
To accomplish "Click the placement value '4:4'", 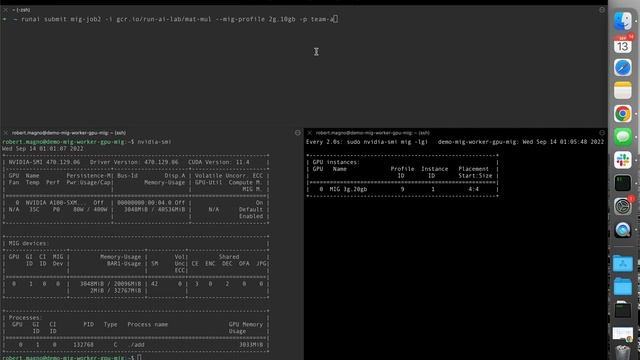I will coord(473,189).
